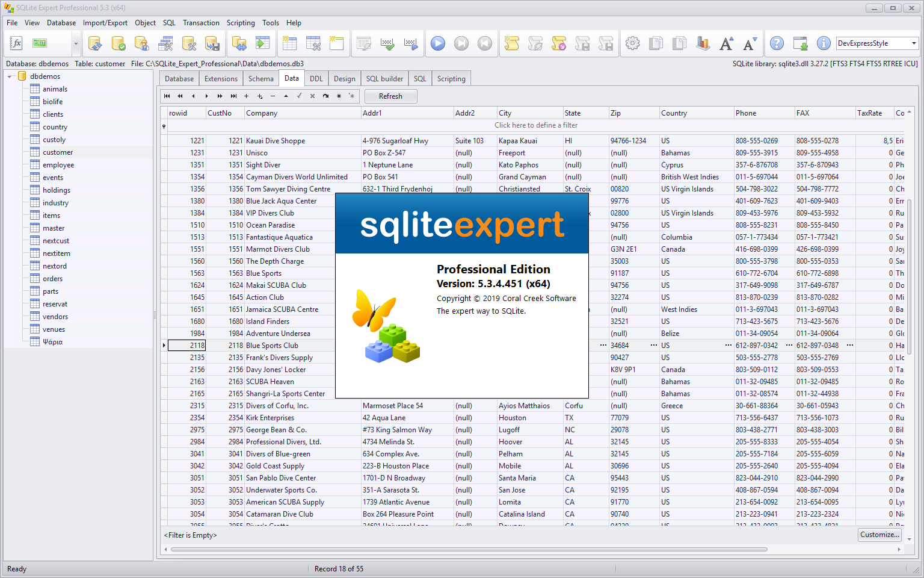The image size is (924, 578).
Task: Open the DevExpressStyle skin dropdown
Action: (914, 43)
